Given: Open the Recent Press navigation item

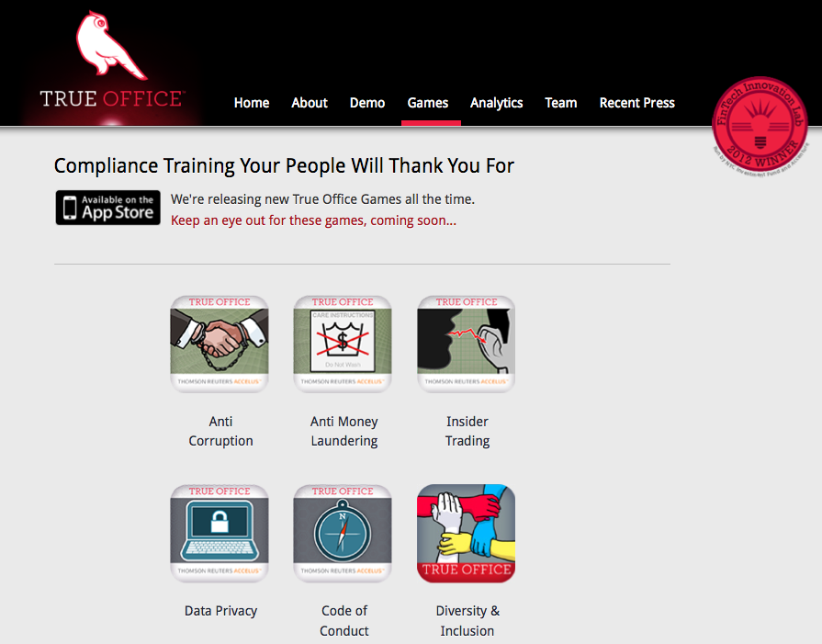Looking at the screenshot, I should (637, 103).
